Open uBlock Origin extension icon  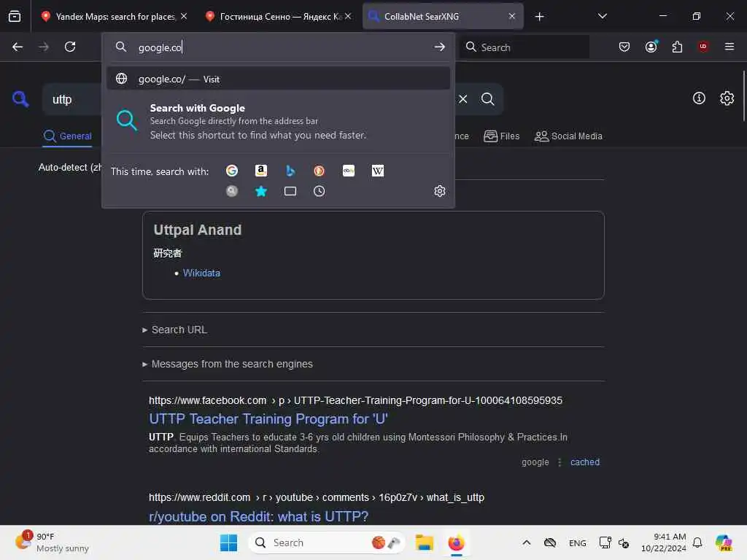[x=703, y=47]
